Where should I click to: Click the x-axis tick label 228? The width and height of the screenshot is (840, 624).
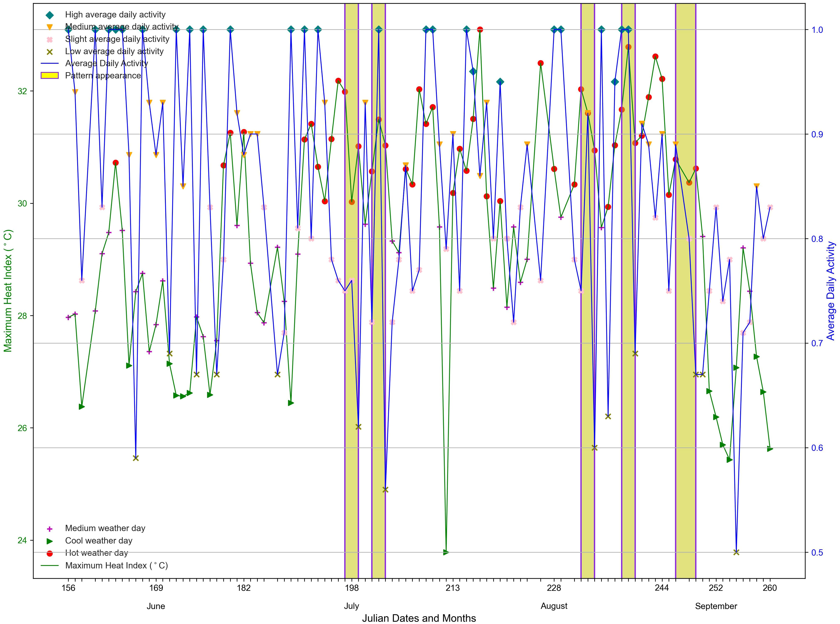(x=554, y=588)
